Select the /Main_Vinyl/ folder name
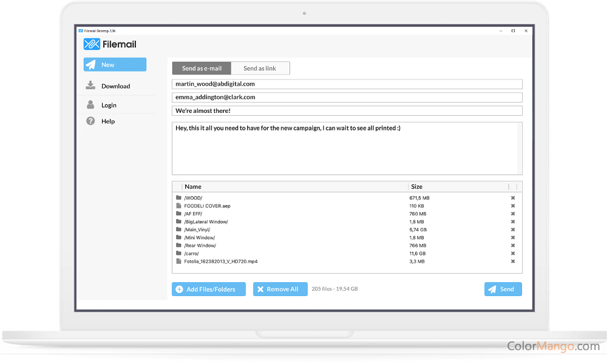The width and height of the screenshot is (607, 364). [x=197, y=229]
